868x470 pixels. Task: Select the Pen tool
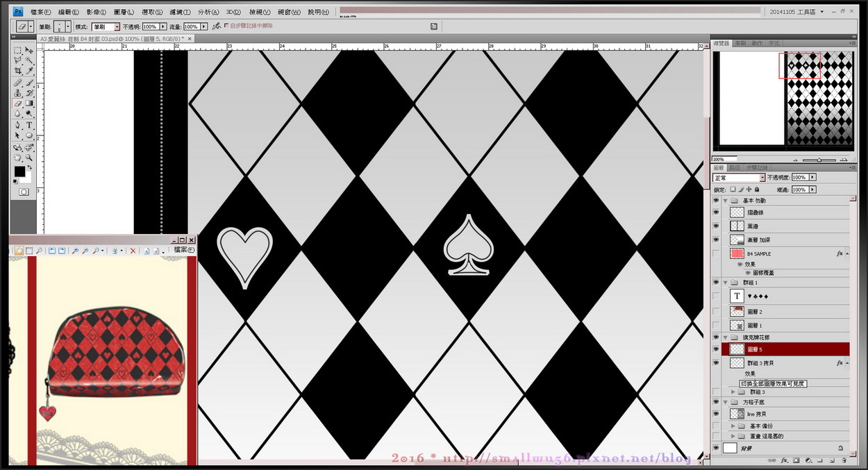pos(18,125)
